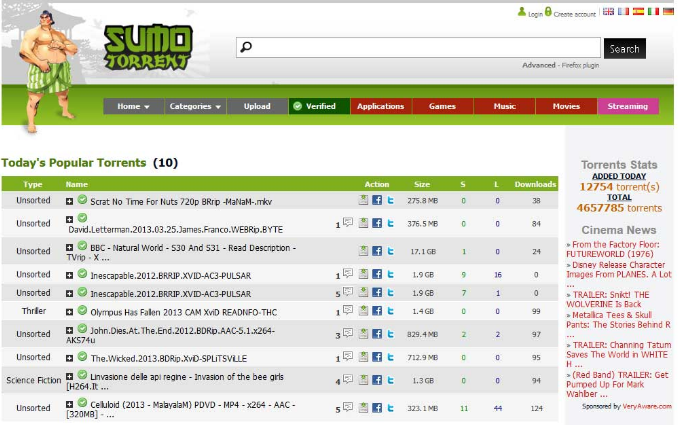Open Disney PLANES character images news
The height and width of the screenshot is (425, 679).
click(x=619, y=274)
